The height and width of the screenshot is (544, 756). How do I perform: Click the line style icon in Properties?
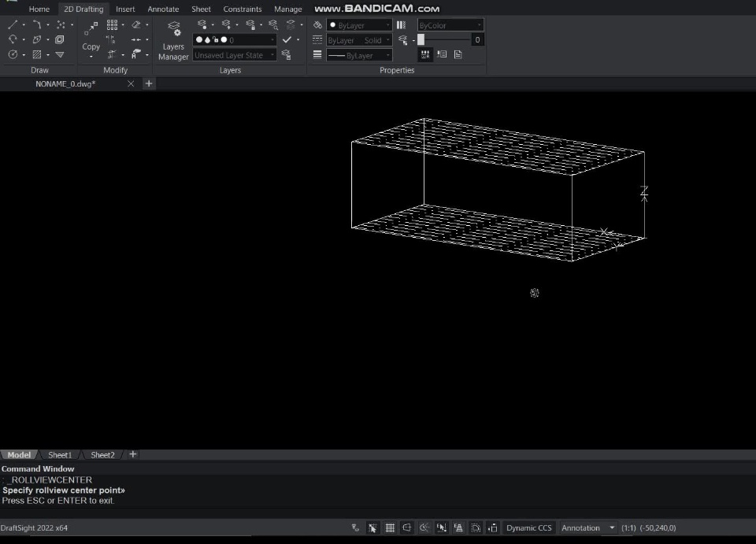tap(317, 40)
